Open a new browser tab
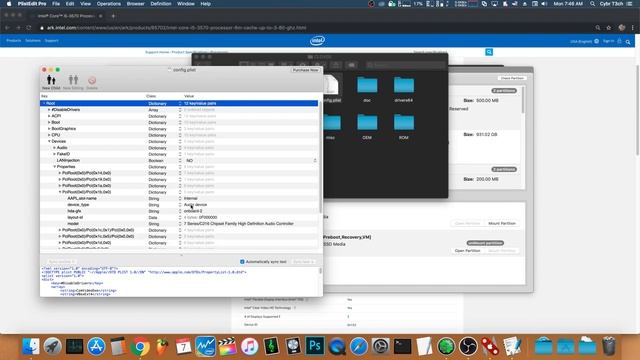This screenshot has width=640, height=360. pyautogui.click(x=113, y=16)
